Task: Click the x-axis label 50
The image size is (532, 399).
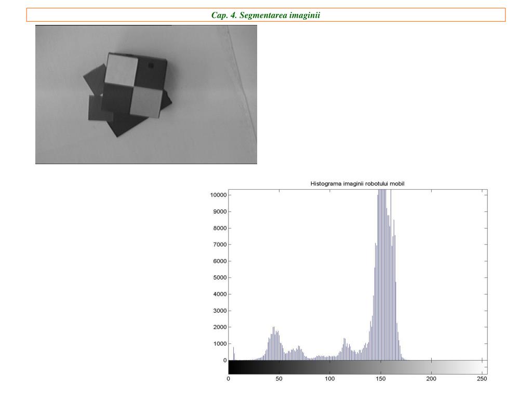Action: 279,379
